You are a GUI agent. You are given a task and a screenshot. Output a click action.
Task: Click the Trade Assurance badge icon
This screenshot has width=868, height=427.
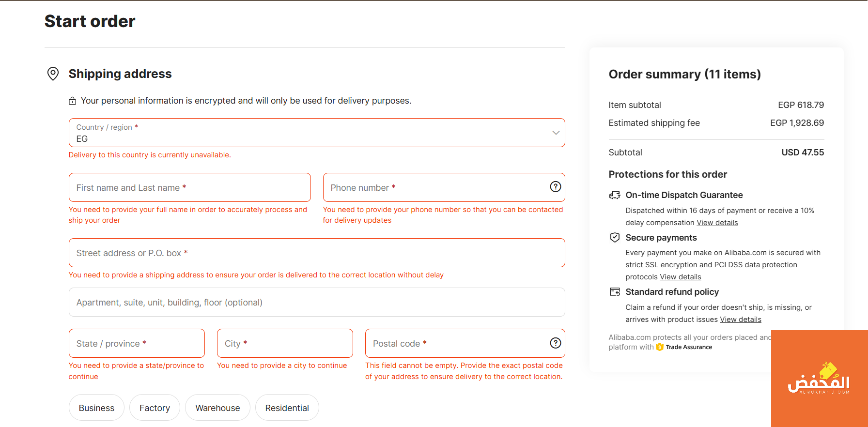660,347
